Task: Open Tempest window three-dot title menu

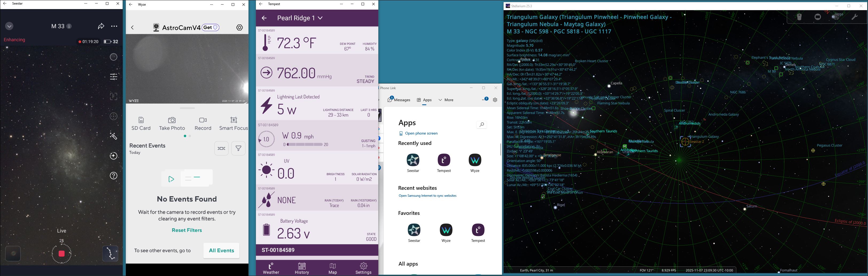Action: click(341, 4)
